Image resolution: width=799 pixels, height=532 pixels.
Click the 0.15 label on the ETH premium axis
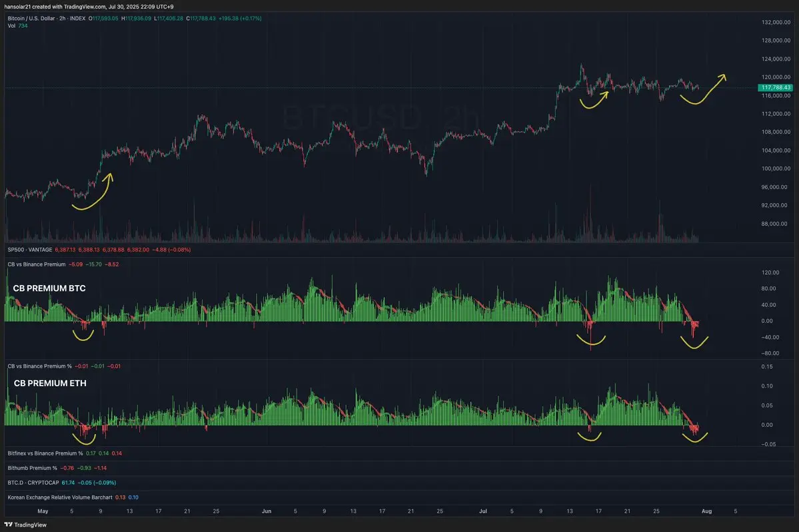point(767,367)
